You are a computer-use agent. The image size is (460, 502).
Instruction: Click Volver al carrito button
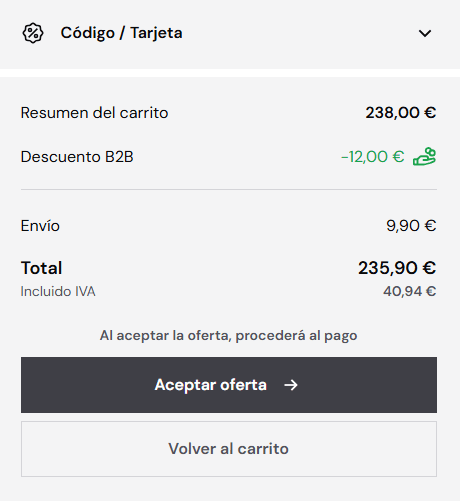229,449
